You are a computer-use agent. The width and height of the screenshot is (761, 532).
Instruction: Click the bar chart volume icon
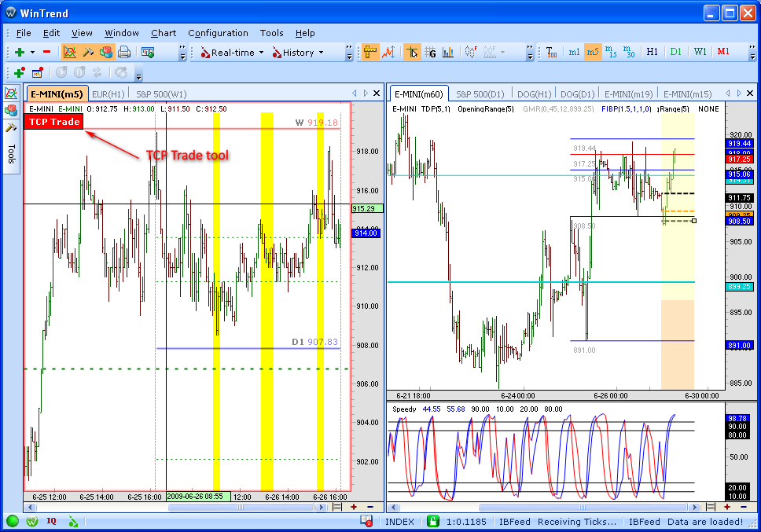(x=448, y=53)
